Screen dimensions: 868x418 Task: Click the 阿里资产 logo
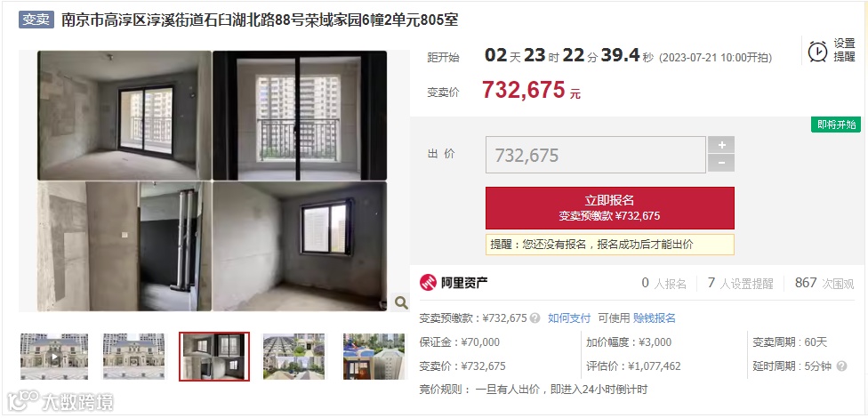tap(454, 283)
